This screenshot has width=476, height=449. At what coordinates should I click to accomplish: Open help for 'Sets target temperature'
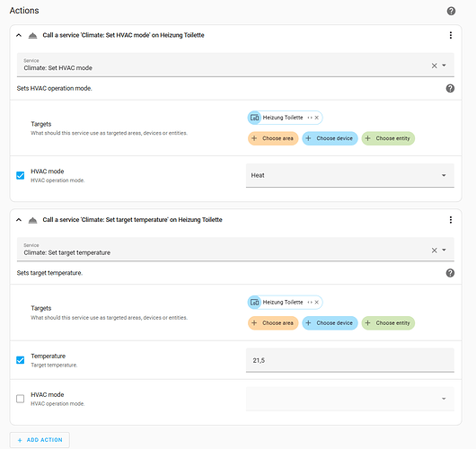pyautogui.click(x=450, y=273)
